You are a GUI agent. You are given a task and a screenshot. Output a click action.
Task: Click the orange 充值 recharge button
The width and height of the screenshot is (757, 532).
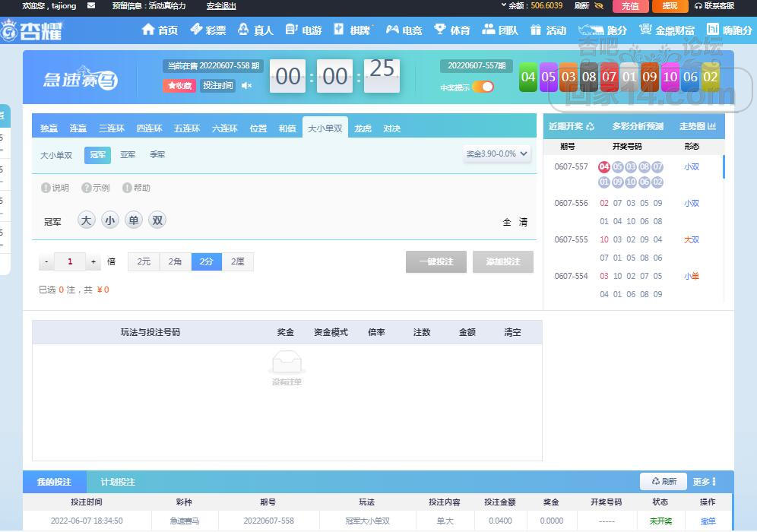(630, 6)
